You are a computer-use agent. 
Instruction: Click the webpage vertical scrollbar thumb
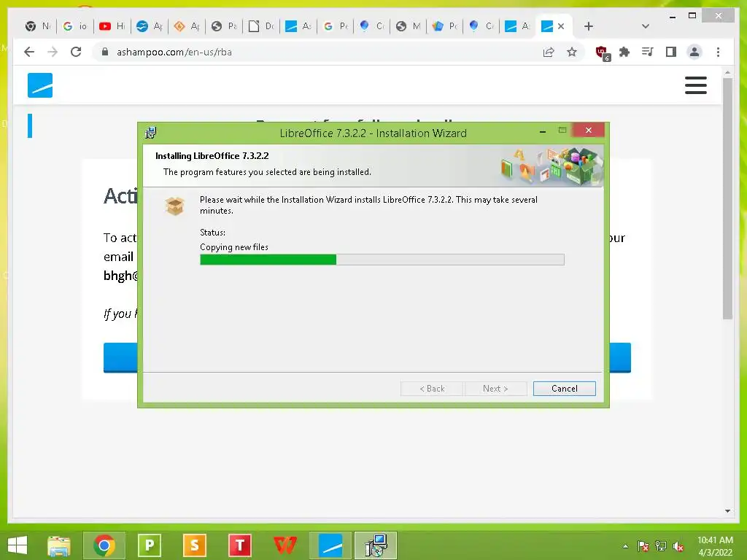(x=727, y=198)
